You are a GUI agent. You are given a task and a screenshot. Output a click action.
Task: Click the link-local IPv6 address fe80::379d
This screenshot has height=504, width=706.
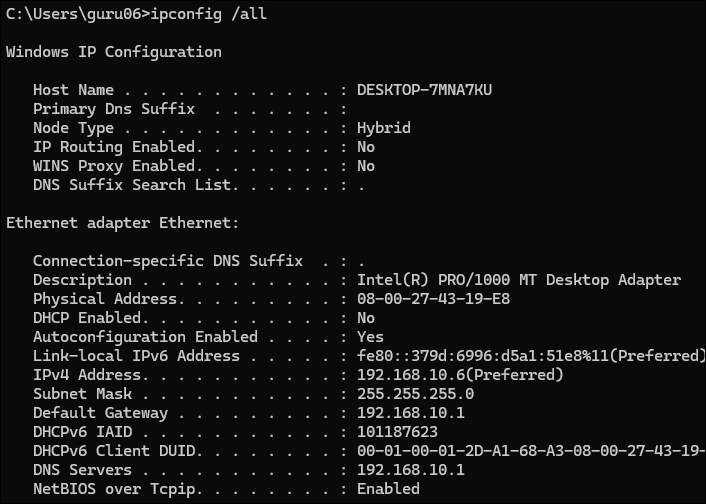[531, 356]
